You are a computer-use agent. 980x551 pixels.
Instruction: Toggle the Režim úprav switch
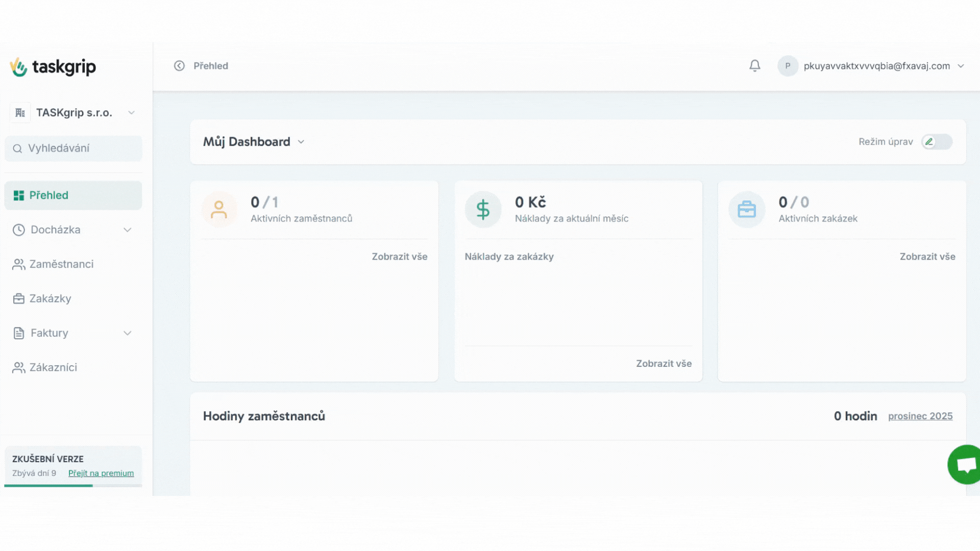937,142
